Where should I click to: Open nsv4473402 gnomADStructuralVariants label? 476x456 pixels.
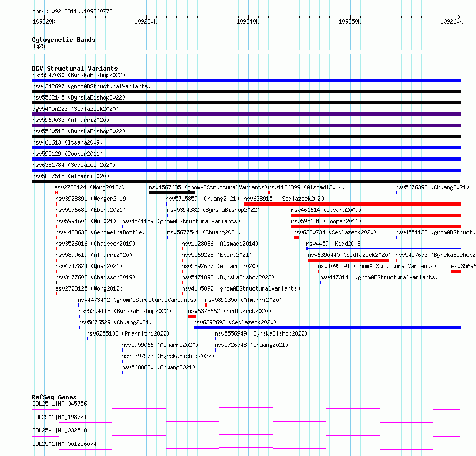[x=137, y=300]
